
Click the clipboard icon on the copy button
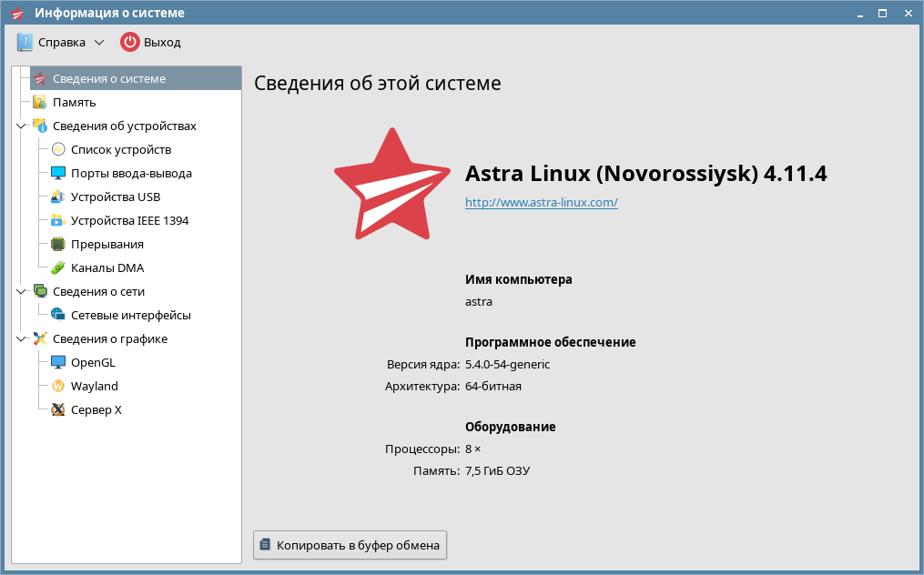[266, 544]
